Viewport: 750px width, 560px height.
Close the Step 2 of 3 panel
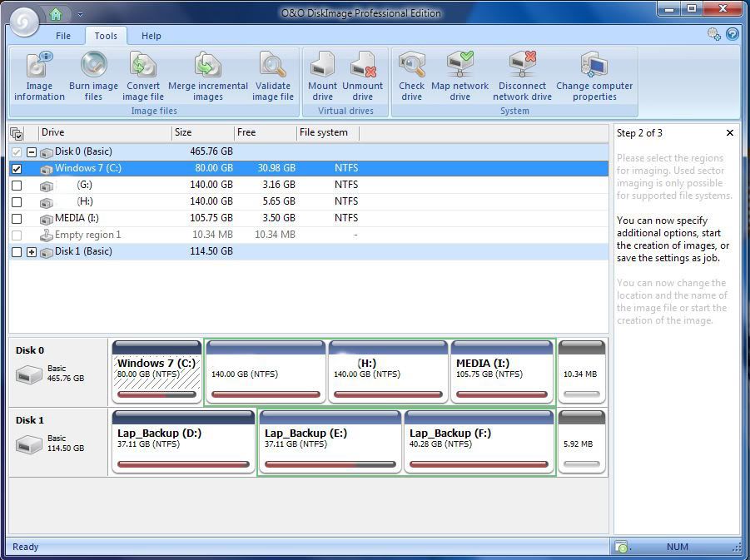[730, 133]
